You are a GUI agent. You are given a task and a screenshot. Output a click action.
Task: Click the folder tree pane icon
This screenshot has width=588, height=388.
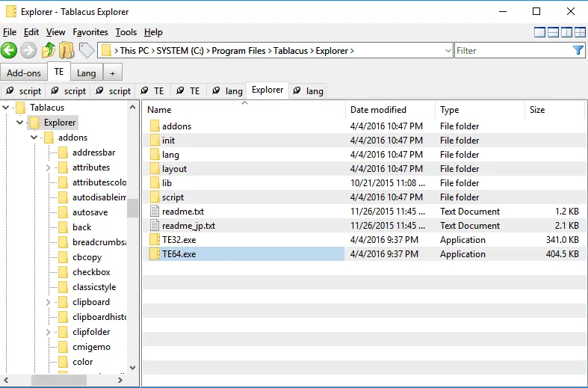(x=66, y=50)
